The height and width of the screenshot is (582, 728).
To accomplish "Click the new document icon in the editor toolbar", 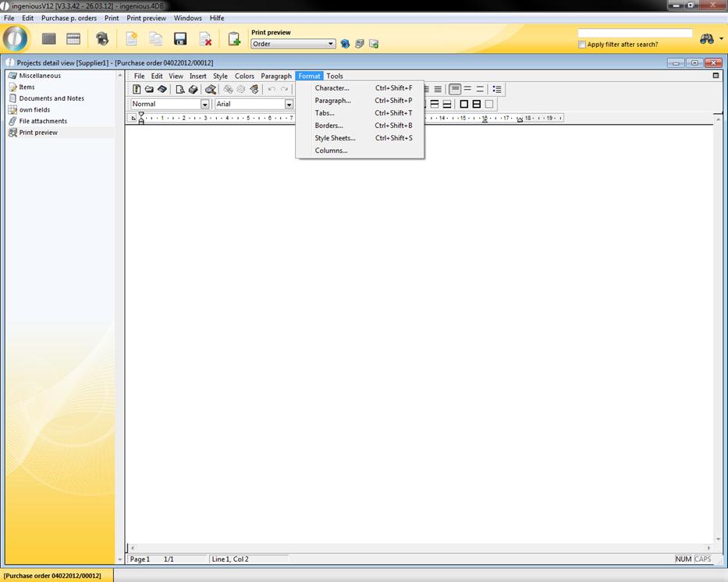I will point(137,90).
